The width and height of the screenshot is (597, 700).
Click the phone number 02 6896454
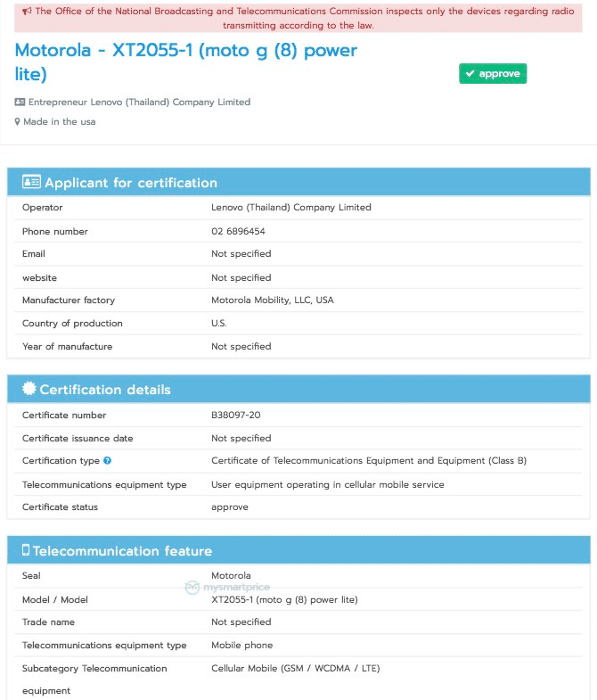[238, 231]
